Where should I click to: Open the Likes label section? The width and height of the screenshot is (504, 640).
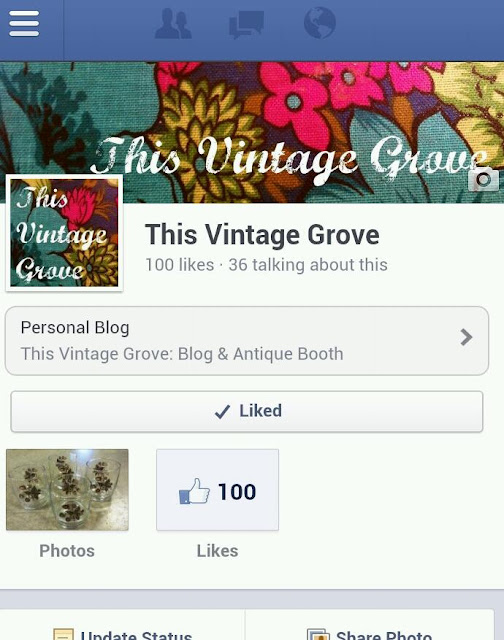click(x=218, y=551)
